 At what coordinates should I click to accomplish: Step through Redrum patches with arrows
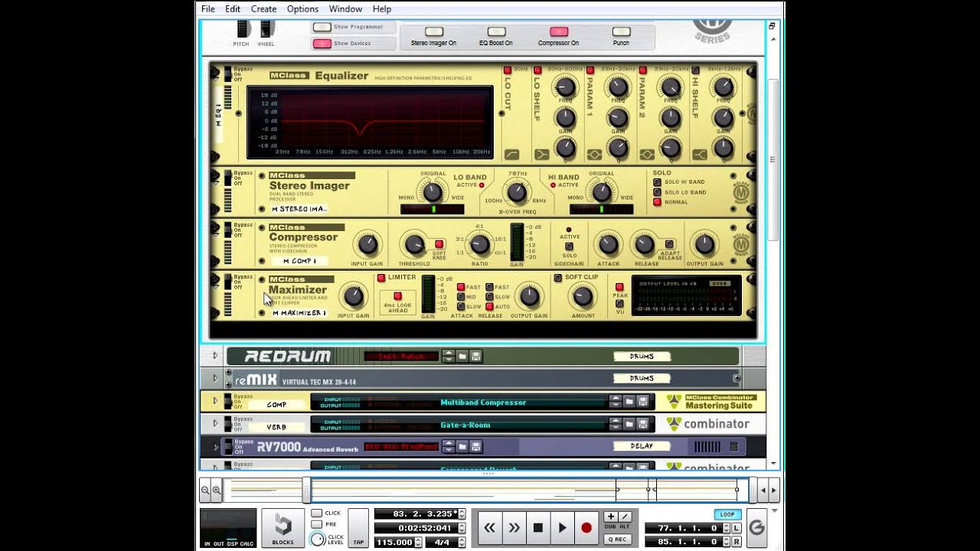click(449, 356)
